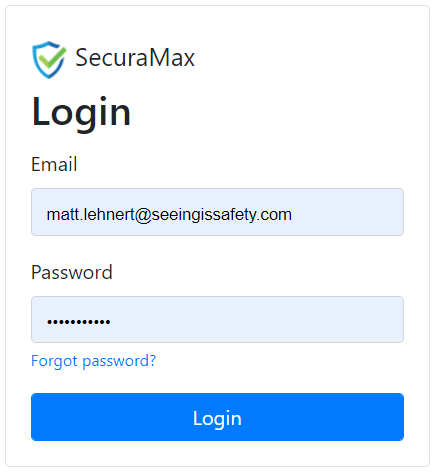Focus the Email input field
The image size is (436, 472).
tap(217, 212)
